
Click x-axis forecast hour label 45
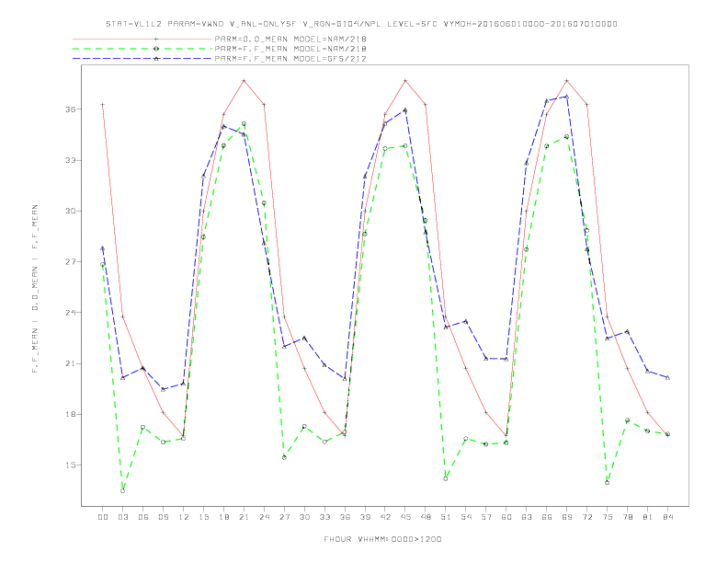(x=405, y=517)
